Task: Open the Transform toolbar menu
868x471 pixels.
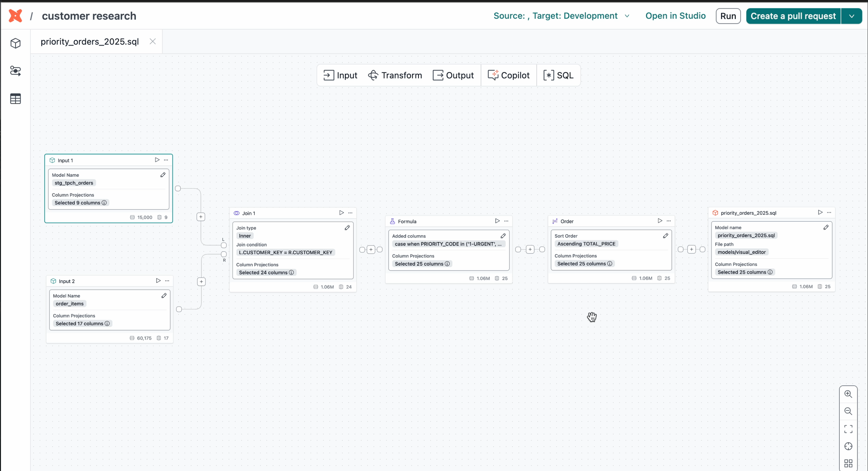Action: coord(395,75)
